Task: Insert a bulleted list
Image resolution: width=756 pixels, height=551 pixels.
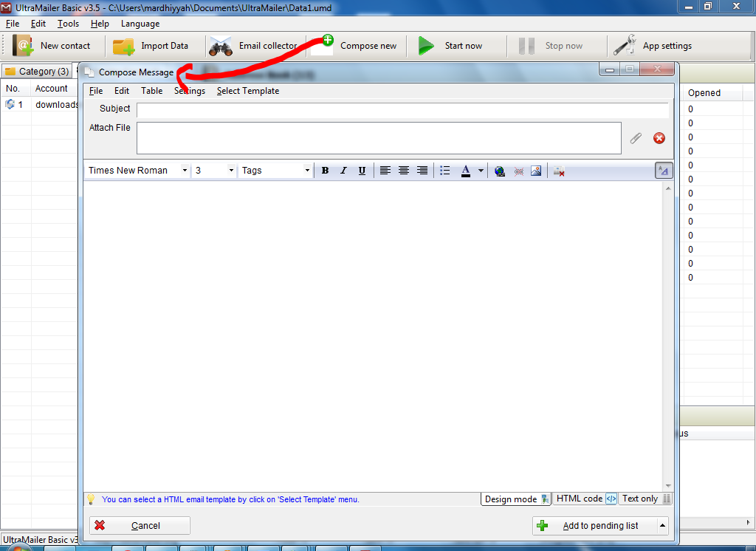Action: point(444,171)
